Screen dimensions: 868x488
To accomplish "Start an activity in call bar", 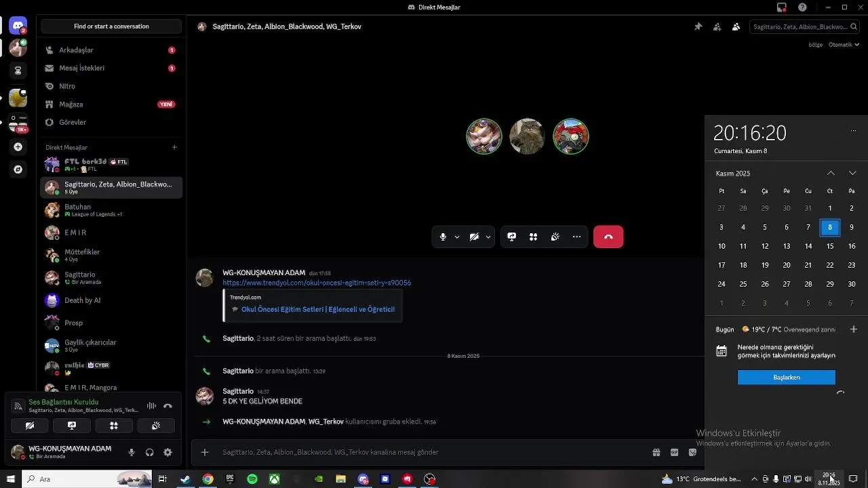I will (x=534, y=237).
